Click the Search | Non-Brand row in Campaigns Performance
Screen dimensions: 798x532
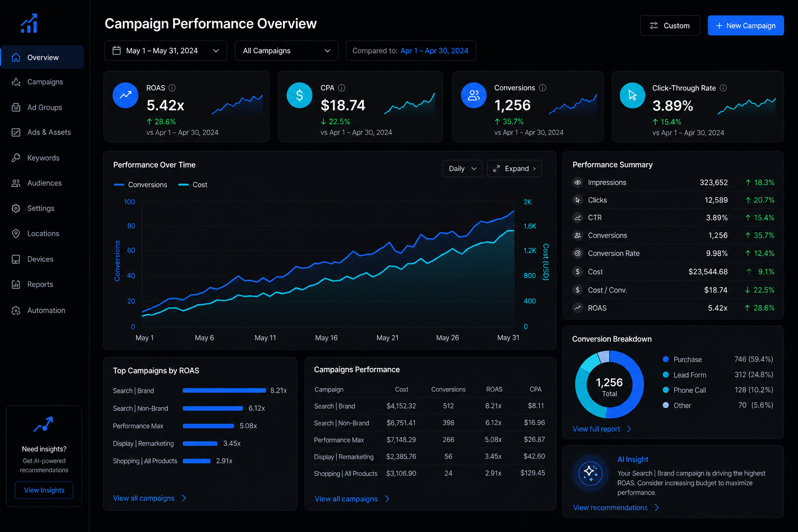(x=430, y=423)
